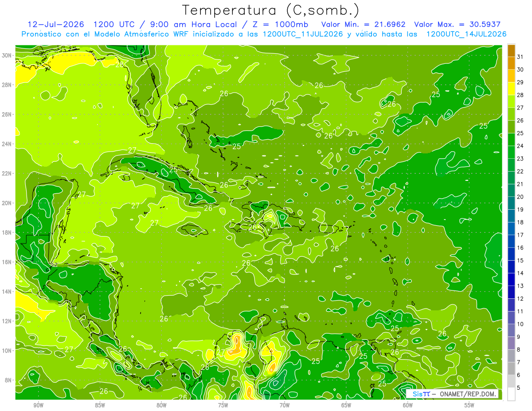Select the '12-Jul-2026' date text
Screen dimensions: 532x411
point(56,24)
